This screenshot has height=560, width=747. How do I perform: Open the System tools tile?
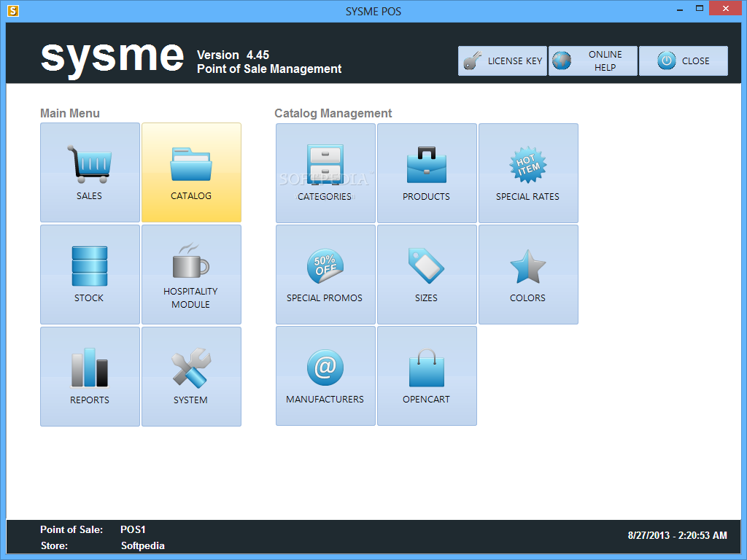tap(192, 376)
